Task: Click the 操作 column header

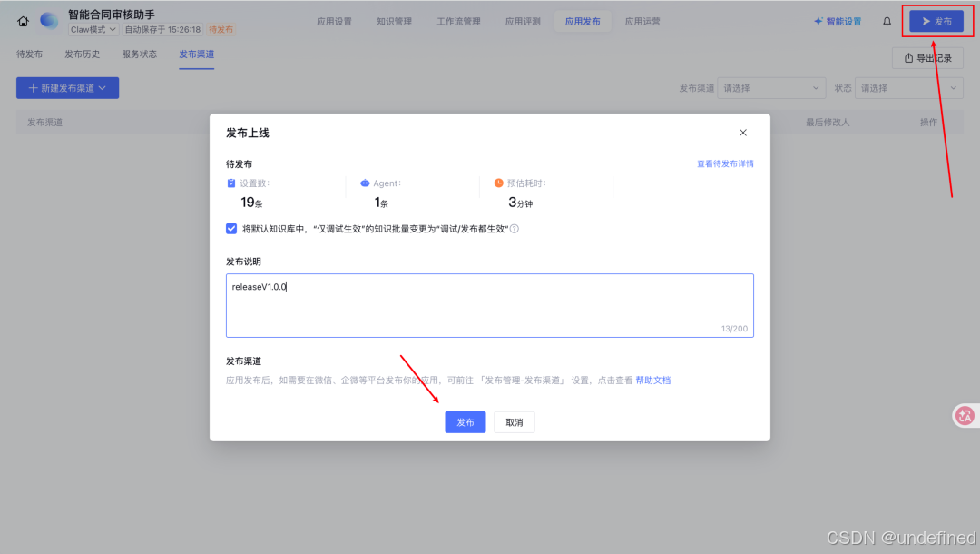Action: pos(929,123)
